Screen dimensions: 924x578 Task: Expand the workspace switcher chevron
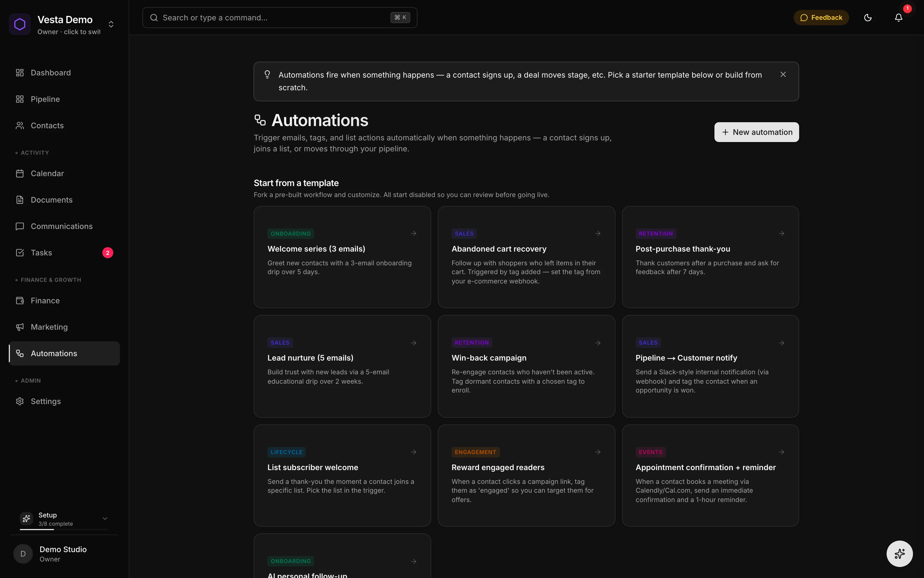click(x=111, y=24)
